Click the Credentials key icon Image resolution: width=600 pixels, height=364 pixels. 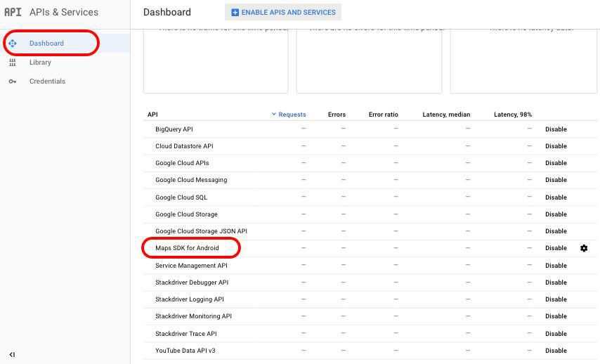pyautogui.click(x=13, y=82)
